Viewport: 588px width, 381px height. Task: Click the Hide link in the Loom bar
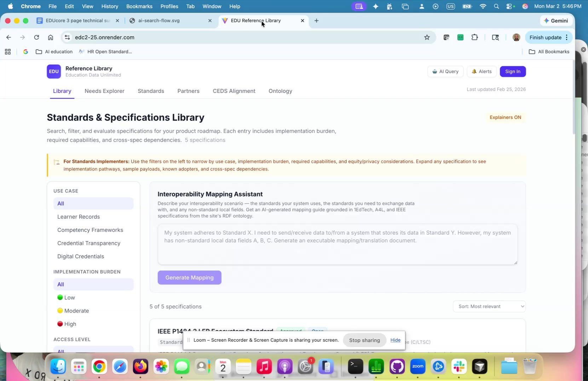pyautogui.click(x=395, y=340)
